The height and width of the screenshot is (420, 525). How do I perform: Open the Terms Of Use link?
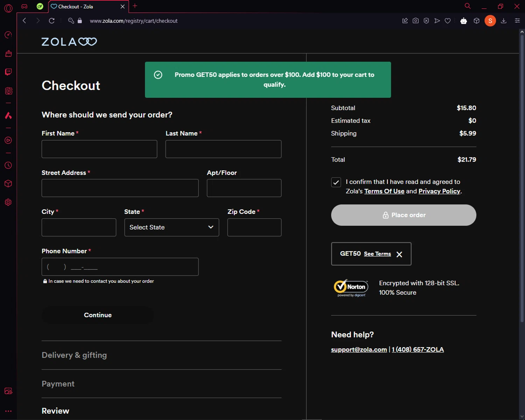tap(384, 191)
